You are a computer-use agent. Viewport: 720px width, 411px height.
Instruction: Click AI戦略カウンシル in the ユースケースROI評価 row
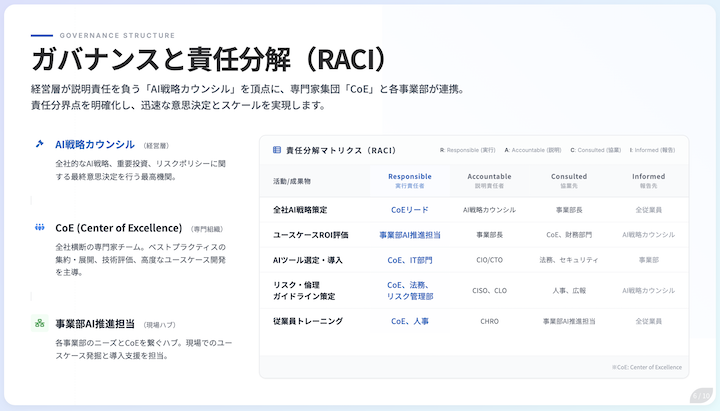click(x=648, y=235)
